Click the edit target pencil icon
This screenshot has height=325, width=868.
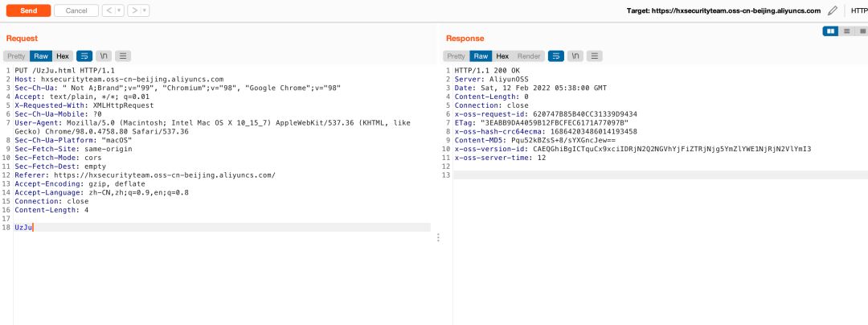point(833,10)
